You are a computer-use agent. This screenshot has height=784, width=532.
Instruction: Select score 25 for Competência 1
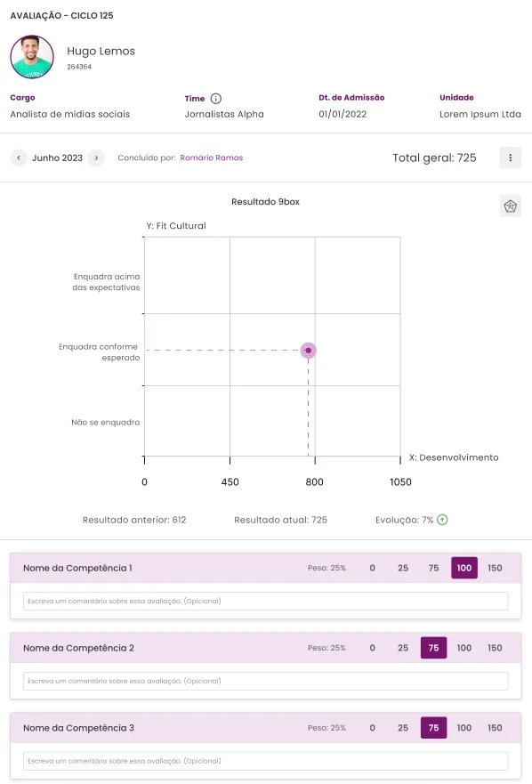click(x=403, y=568)
